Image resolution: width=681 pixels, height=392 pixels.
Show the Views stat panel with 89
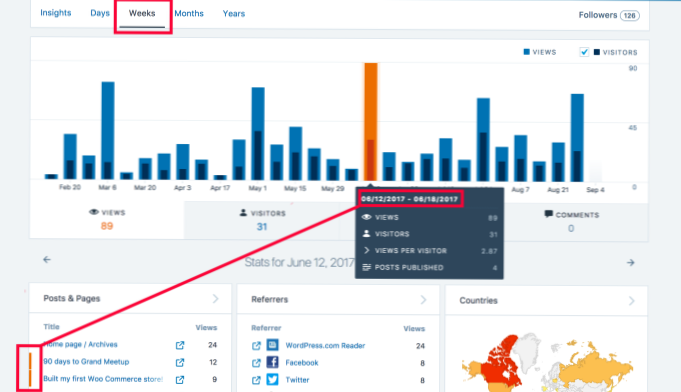(107, 220)
